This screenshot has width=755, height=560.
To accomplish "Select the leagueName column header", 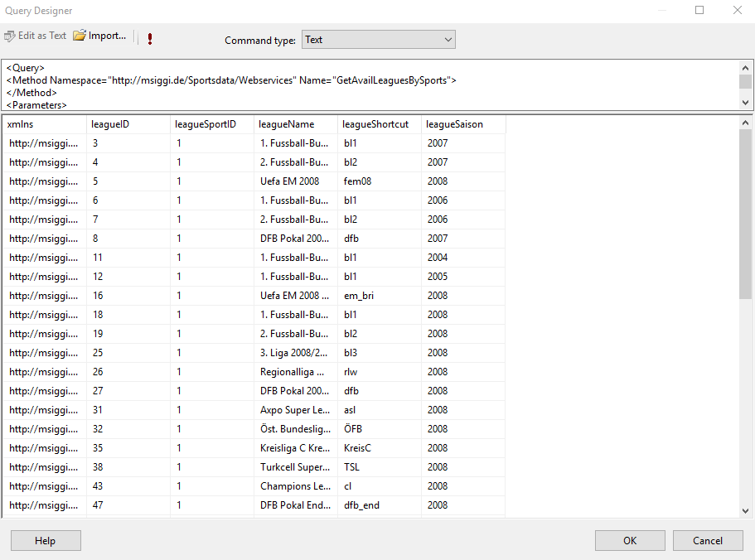I will [295, 124].
